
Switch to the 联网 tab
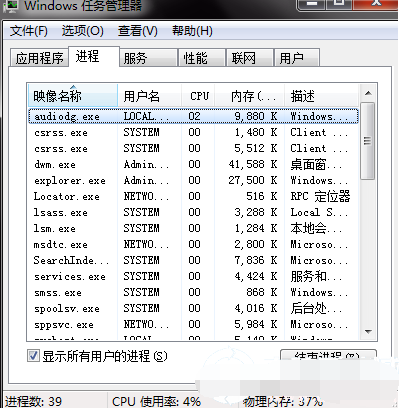pyautogui.click(x=249, y=58)
